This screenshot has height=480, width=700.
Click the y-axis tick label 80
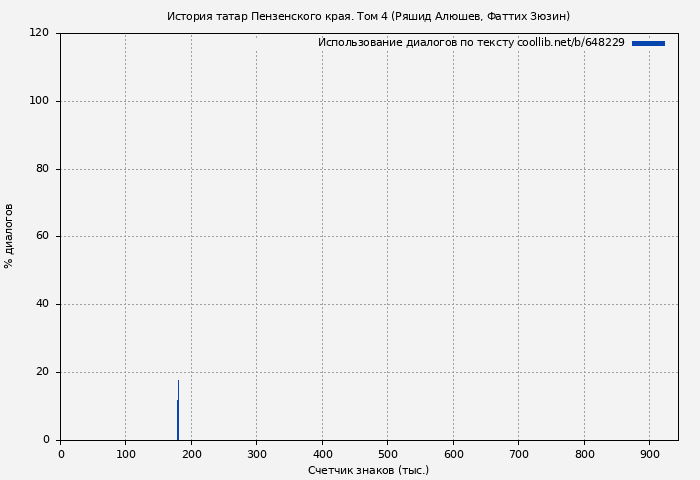tap(43, 169)
